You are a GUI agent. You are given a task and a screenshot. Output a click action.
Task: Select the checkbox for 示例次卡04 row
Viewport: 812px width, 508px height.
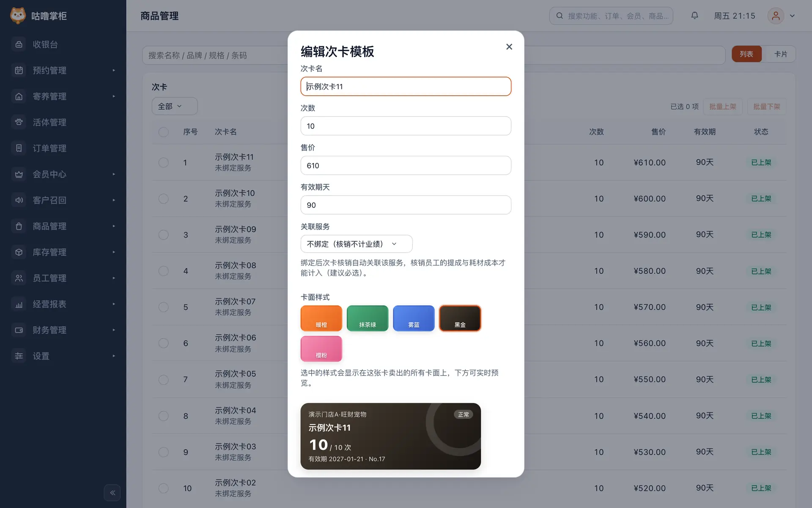point(163,416)
